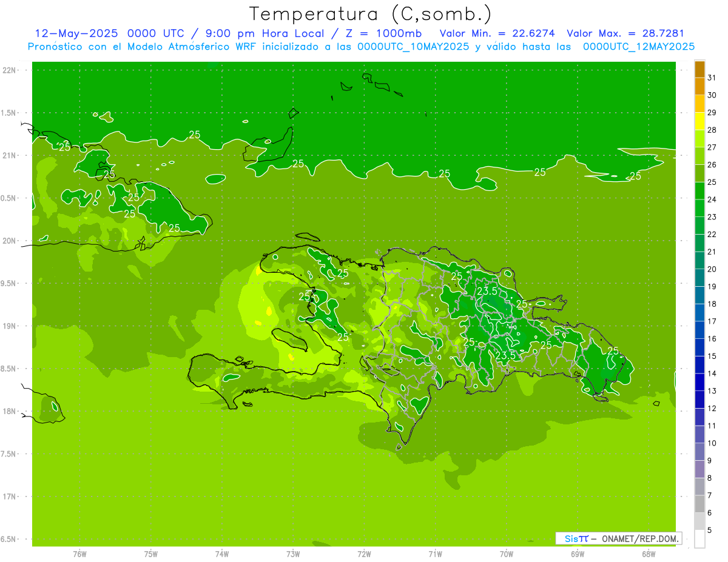Click the 68W longitude axis label
The width and height of the screenshot is (728, 562).
click(649, 554)
